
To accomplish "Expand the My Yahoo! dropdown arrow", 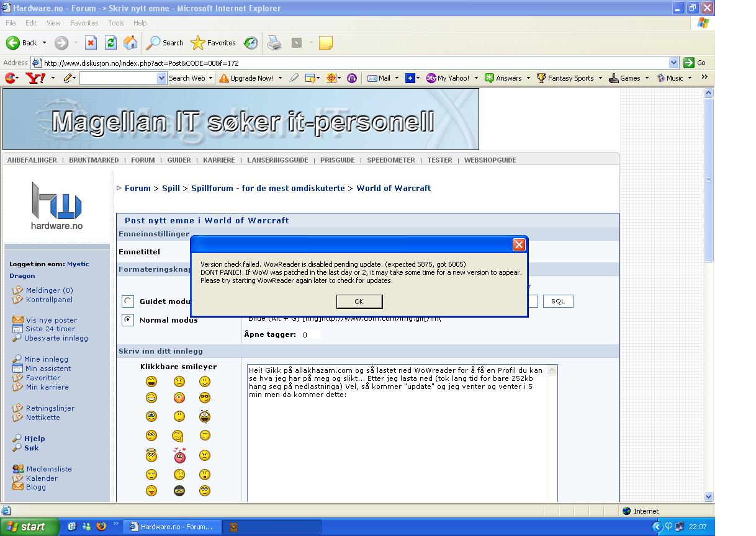I will click(x=476, y=78).
